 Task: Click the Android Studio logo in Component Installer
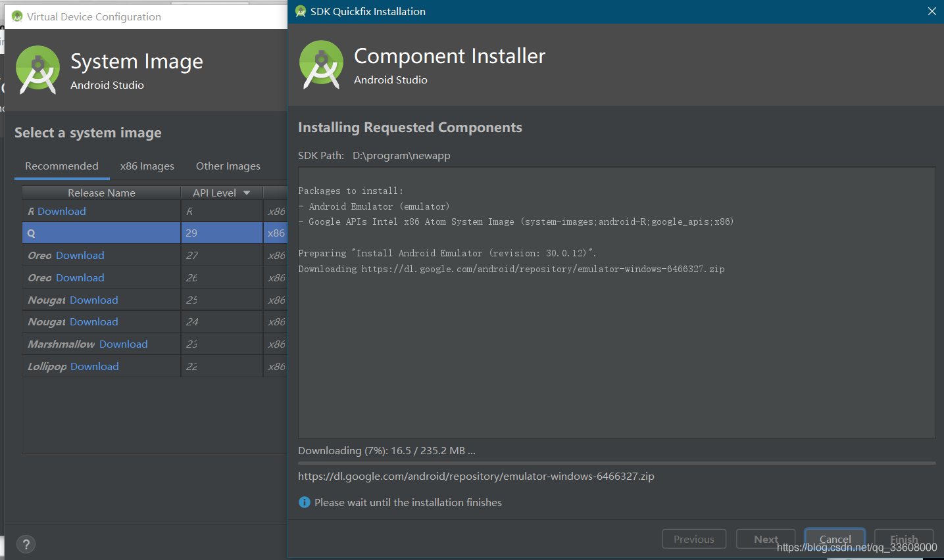point(321,64)
